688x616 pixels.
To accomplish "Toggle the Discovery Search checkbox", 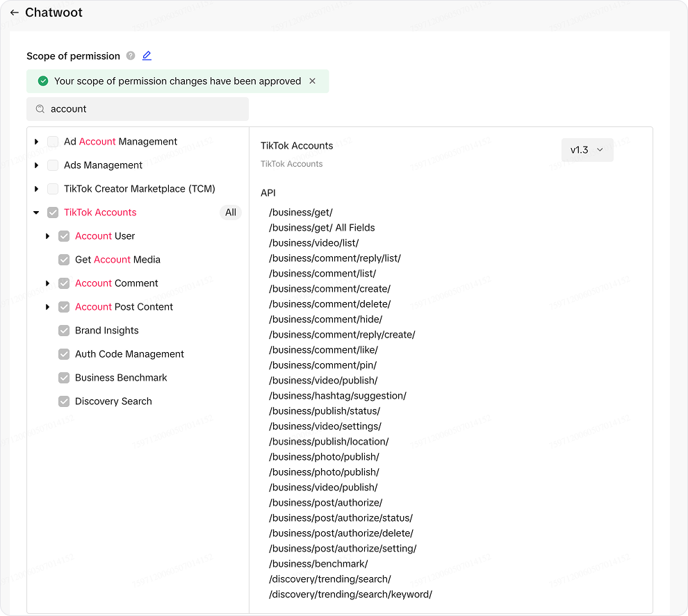I will tap(64, 401).
